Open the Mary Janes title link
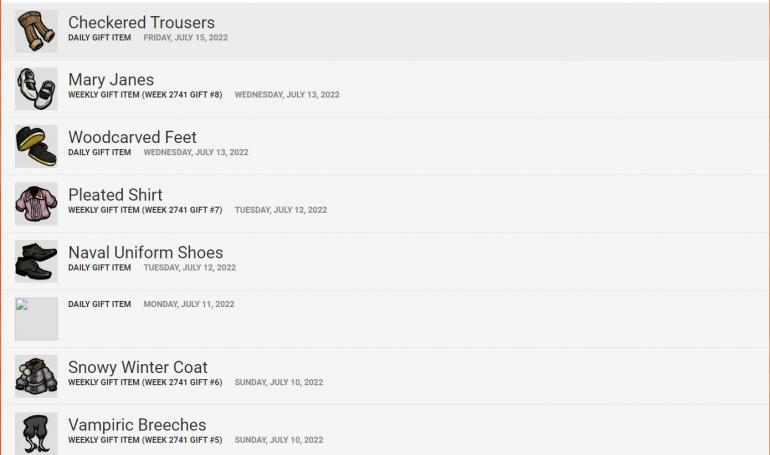The width and height of the screenshot is (770, 455). tap(111, 80)
